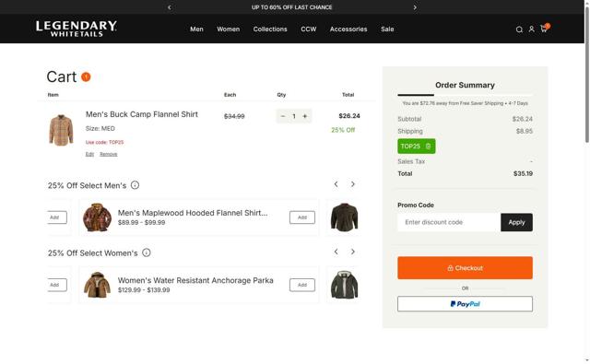Click the total amount $35.19
This screenshot has height=364, width=590.
pos(523,174)
